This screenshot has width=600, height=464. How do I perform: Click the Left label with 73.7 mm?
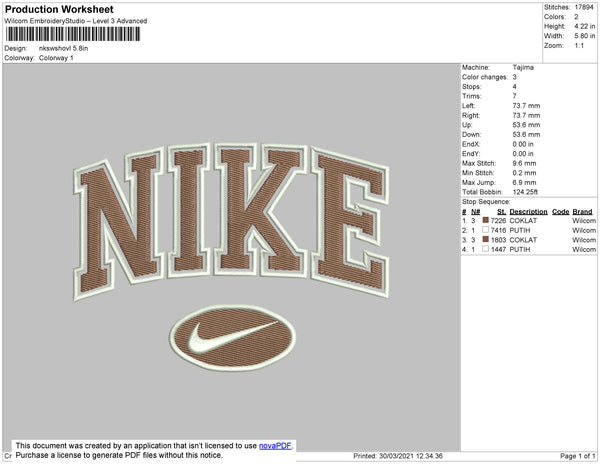pos(468,106)
